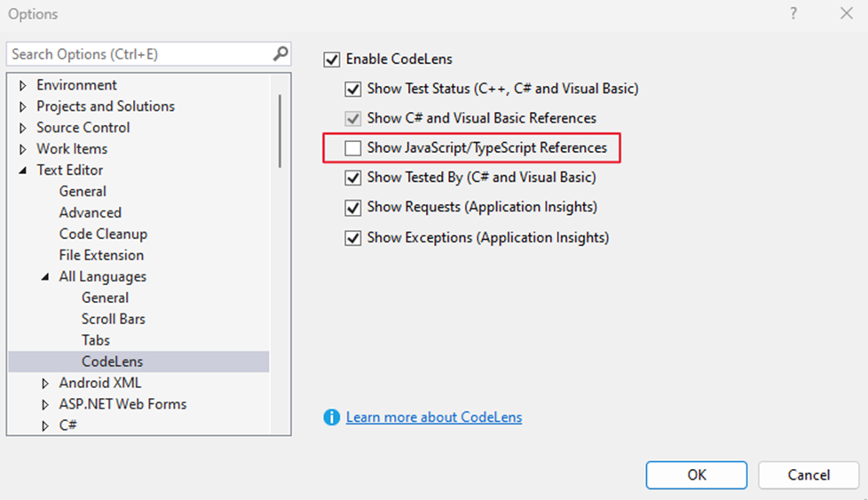Confirm with the OK button

(x=697, y=475)
